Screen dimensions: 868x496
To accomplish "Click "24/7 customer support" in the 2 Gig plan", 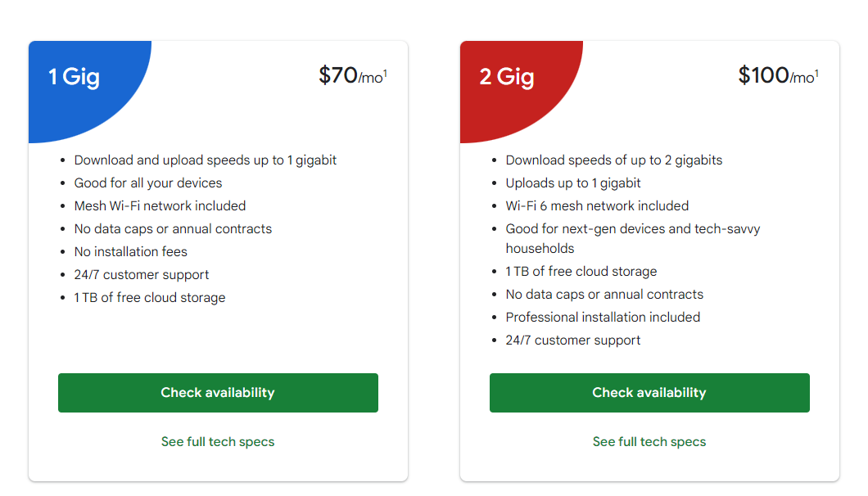I will point(573,340).
